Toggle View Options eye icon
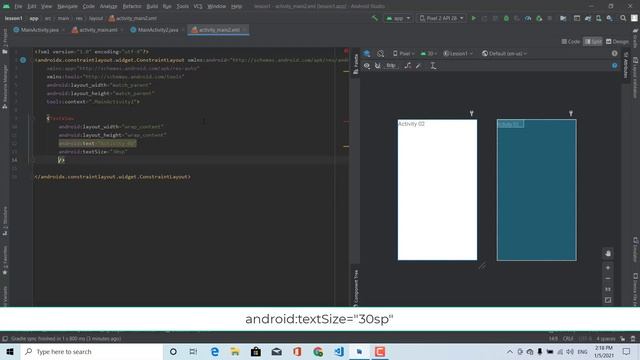640x360 pixels. [367, 66]
